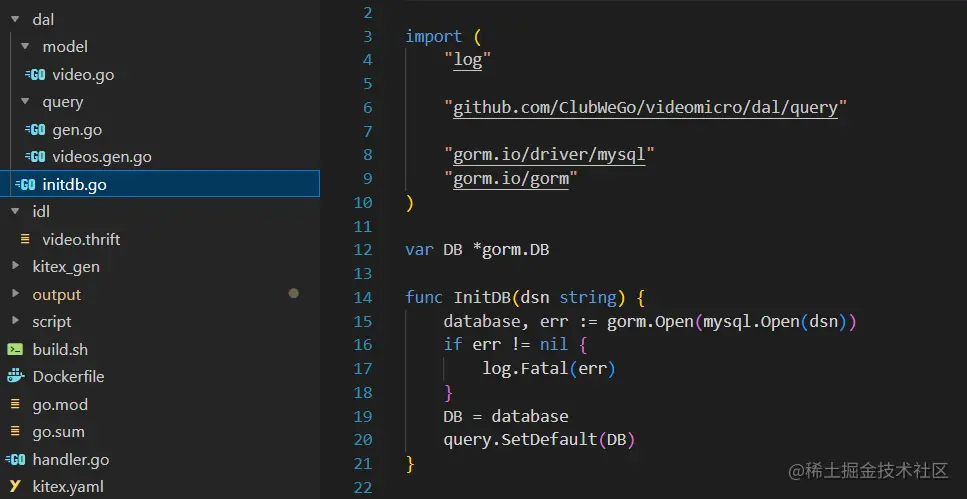
Task: Open handler.go file
Action: click(x=71, y=460)
